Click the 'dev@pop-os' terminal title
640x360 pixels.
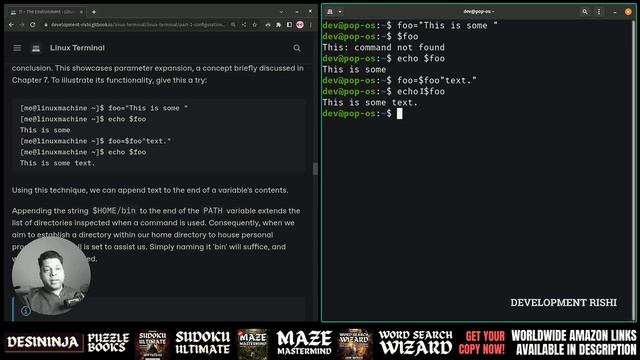(x=478, y=11)
